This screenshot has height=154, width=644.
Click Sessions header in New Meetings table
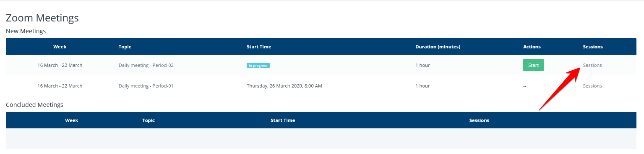[593, 47]
